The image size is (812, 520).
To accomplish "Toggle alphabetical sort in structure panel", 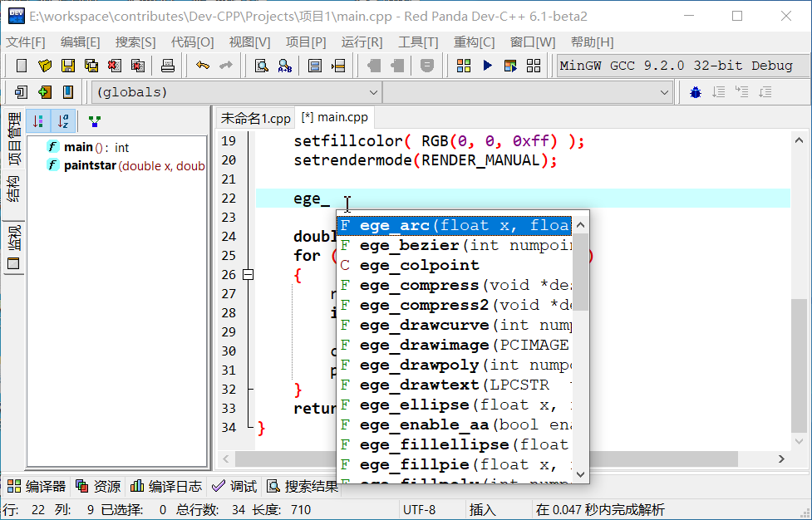I will 64,121.
